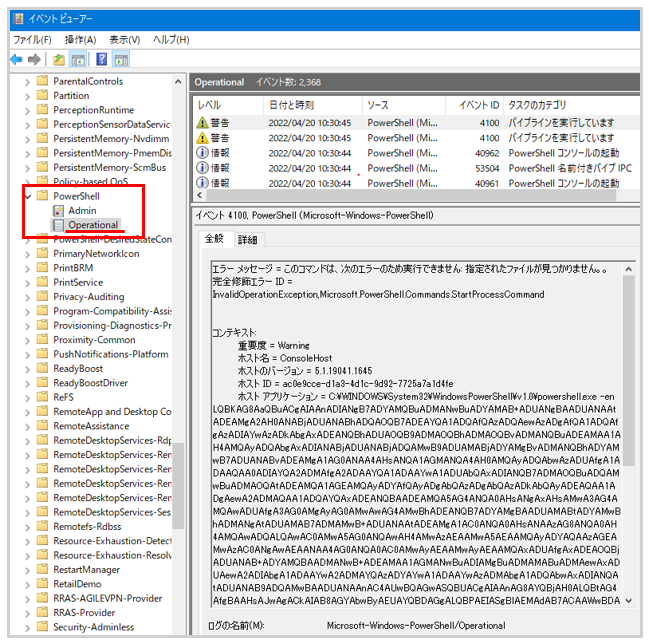The image size is (649, 642).
Task: Click the Forward arrow toolbar icon
Action: [x=34, y=60]
